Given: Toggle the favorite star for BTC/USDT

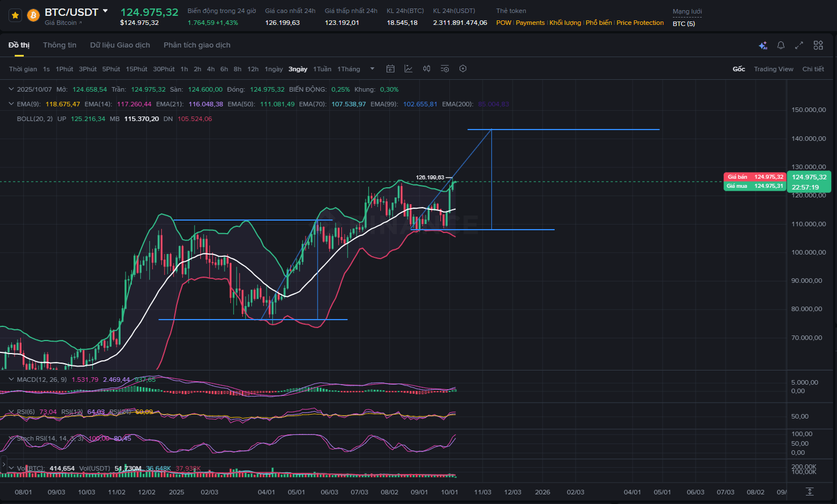Looking at the screenshot, I should [16, 15].
